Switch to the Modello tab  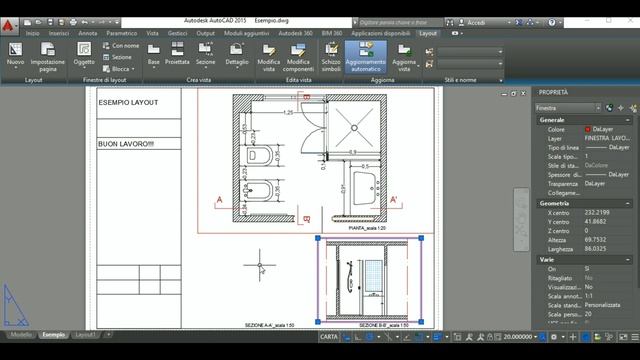point(21,335)
